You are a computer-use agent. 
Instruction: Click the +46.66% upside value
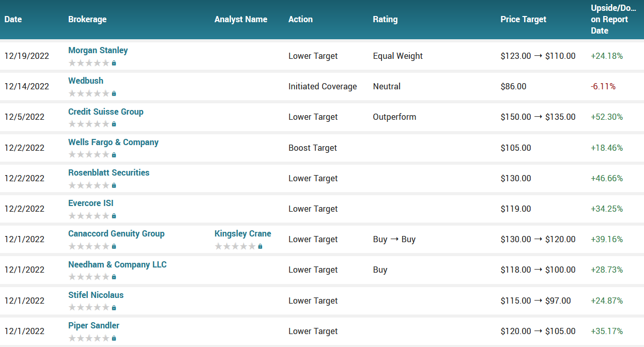[607, 178]
